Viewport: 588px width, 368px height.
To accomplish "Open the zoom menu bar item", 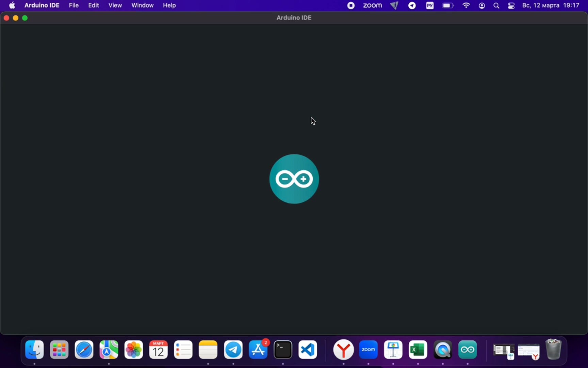I will click(x=372, y=5).
